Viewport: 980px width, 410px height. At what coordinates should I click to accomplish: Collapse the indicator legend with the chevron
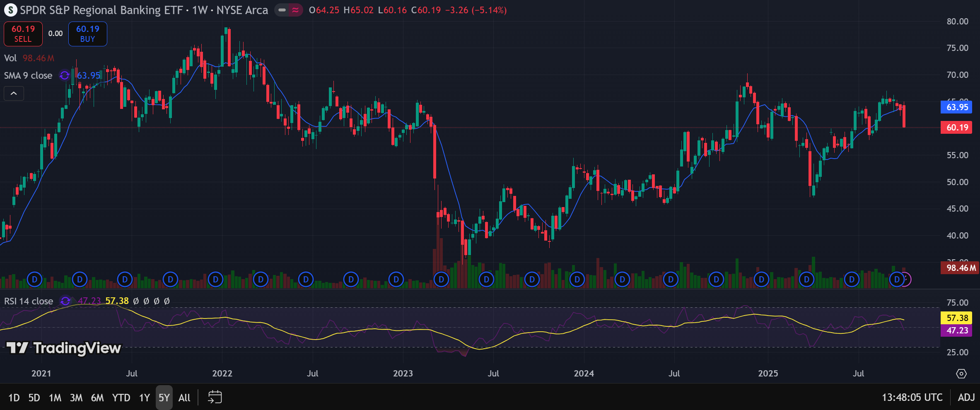(x=14, y=94)
